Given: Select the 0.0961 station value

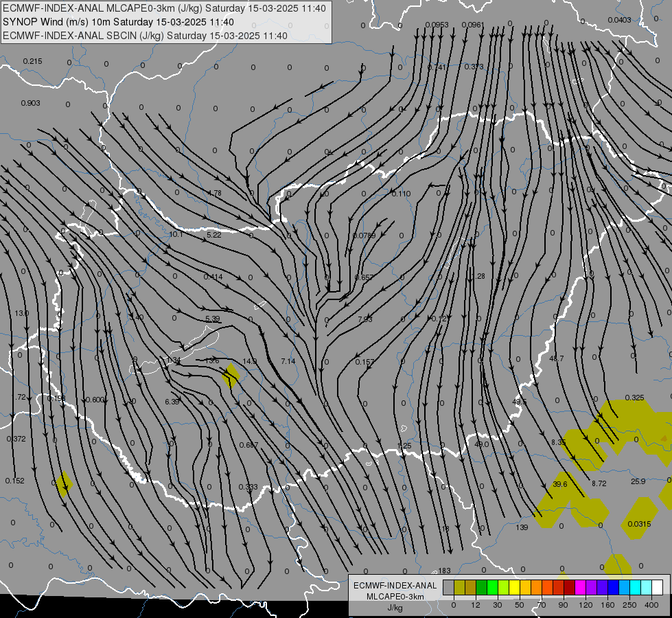Looking at the screenshot, I should 473,25.
